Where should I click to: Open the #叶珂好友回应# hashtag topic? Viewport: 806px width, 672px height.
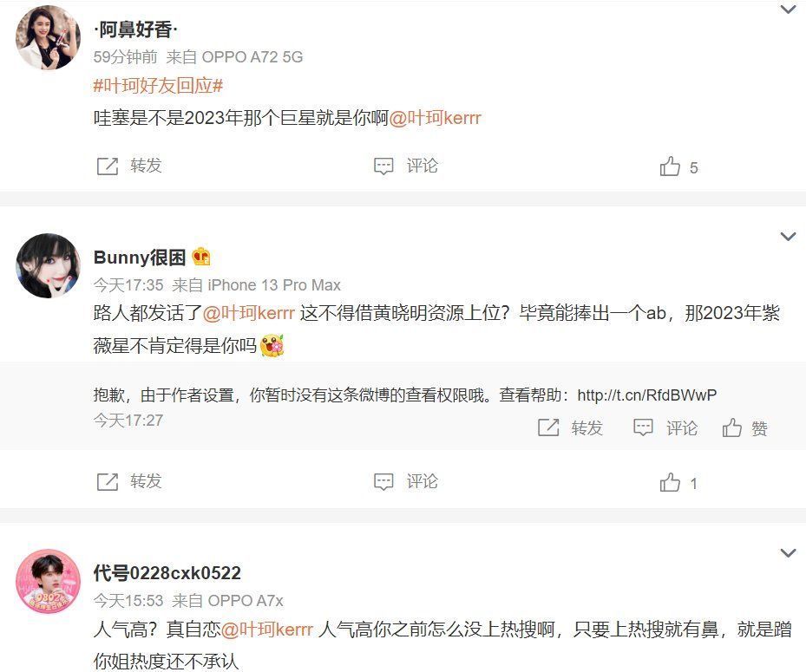[158, 85]
